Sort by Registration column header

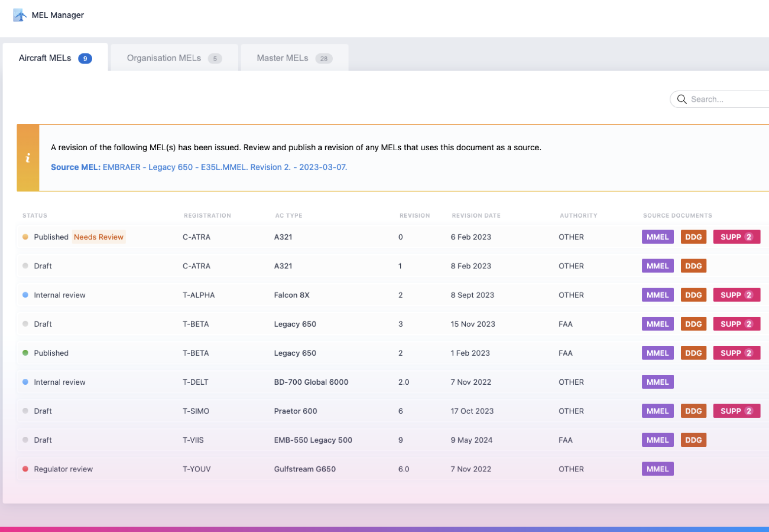click(x=207, y=215)
